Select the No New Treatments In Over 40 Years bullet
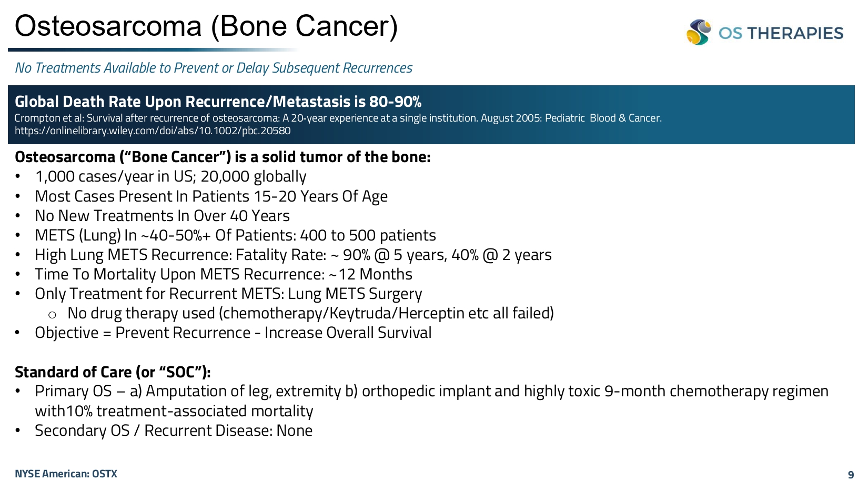 coord(162,216)
